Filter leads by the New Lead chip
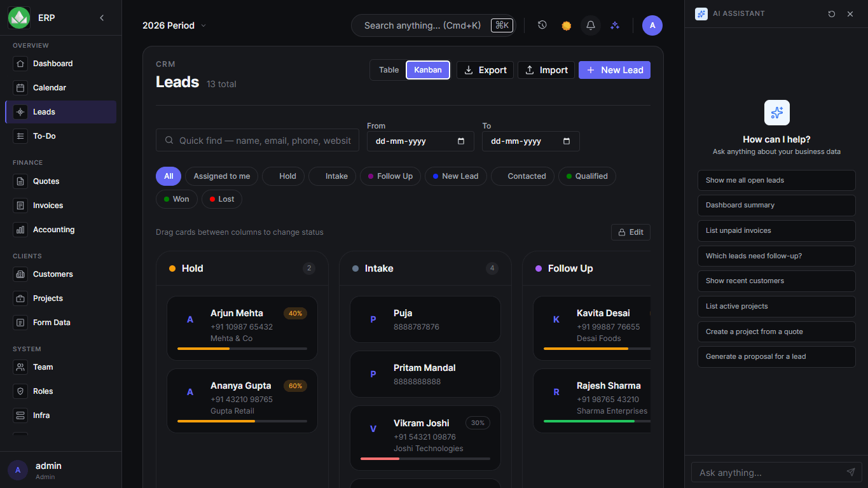This screenshot has height=488, width=868. coord(456,176)
